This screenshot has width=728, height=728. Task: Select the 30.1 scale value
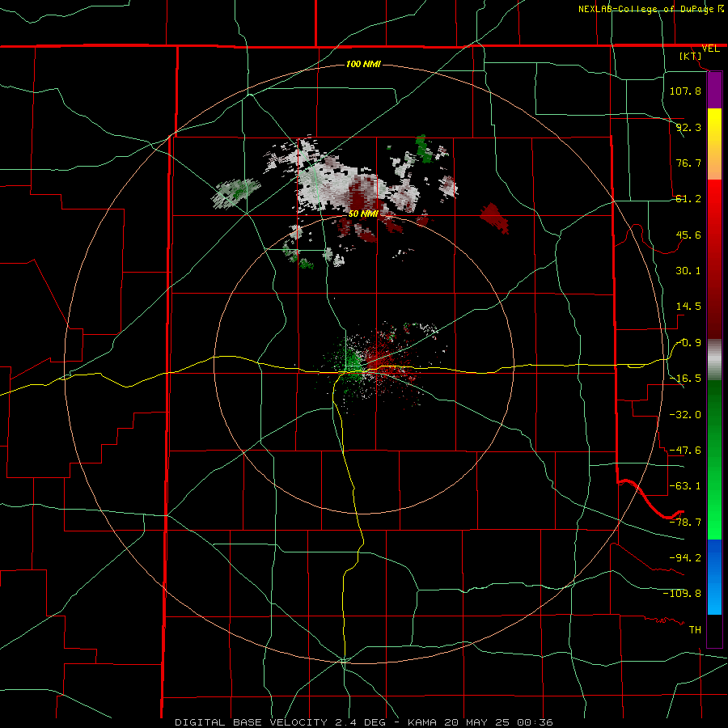(x=688, y=271)
